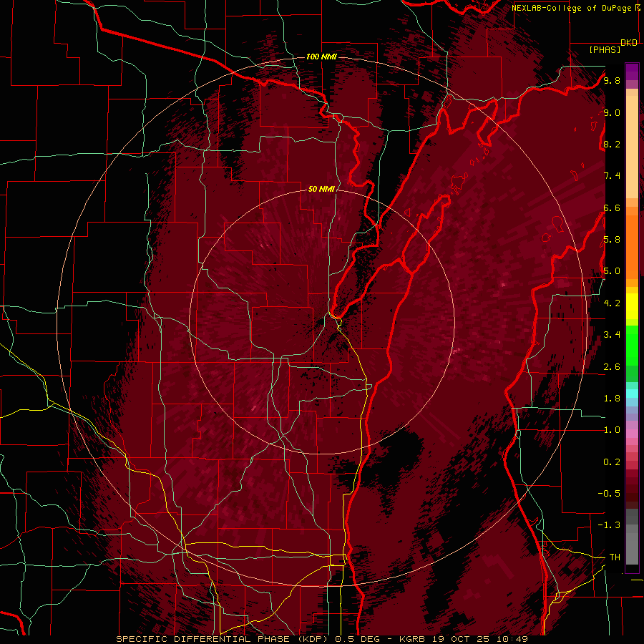Click the 1.0 scale value

click(612, 430)
